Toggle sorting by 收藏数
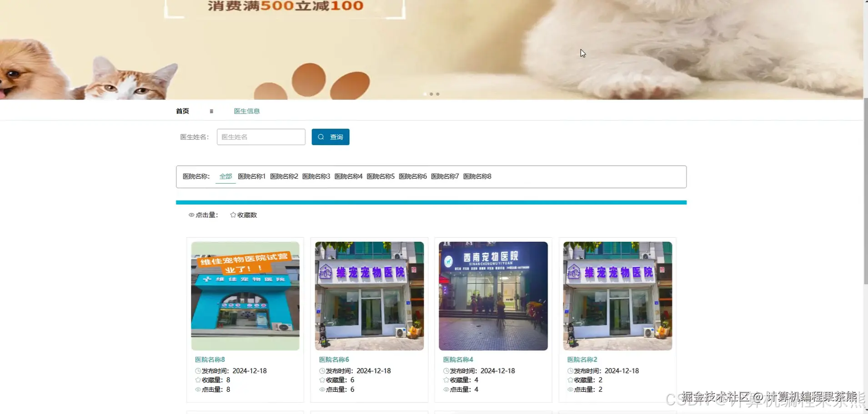The height and width of the screenshot is (414, 868). coord(246,214)
